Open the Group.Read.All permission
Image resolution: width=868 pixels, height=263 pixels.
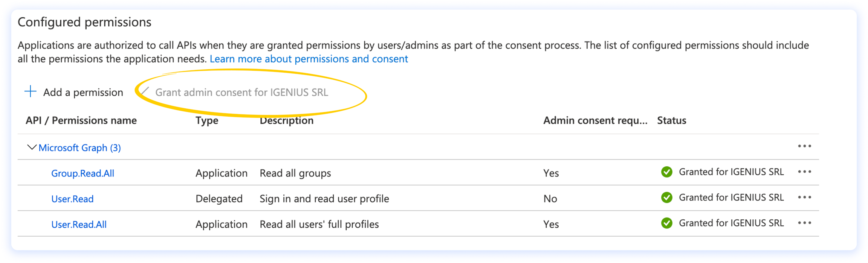[x=83, y=173]
